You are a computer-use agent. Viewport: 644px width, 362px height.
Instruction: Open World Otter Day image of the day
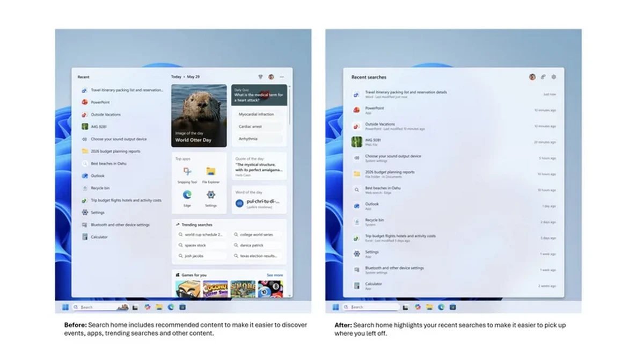pos(199,115)
